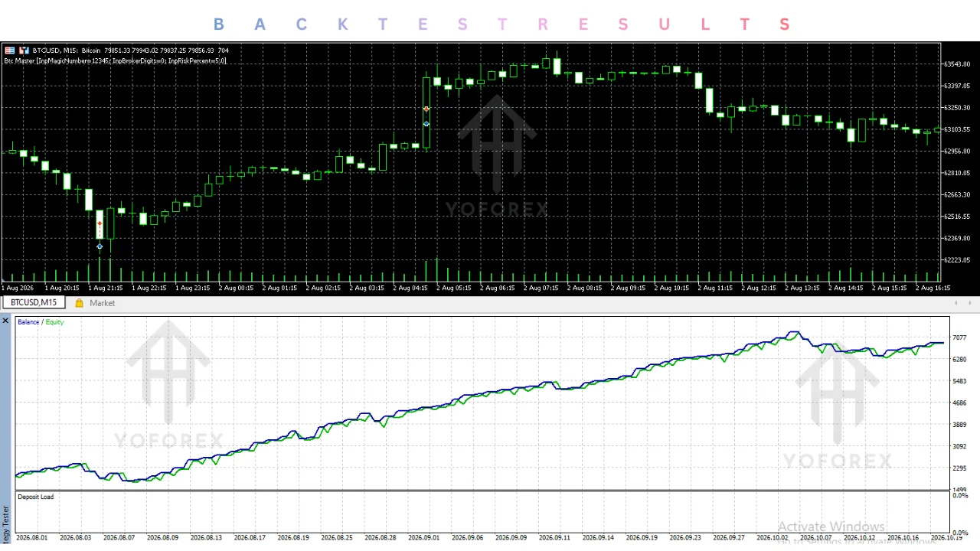This screenshot has height=551, width=980.
Task: Click the red trade marker on the 2 Aug 04:15 candle
Action: point(426,109)
